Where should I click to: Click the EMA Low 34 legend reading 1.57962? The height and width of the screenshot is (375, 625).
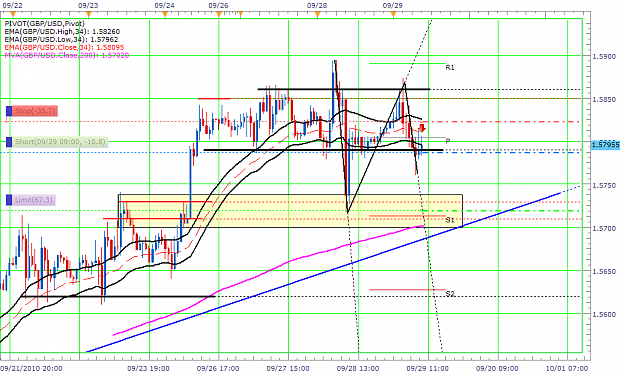61,39
